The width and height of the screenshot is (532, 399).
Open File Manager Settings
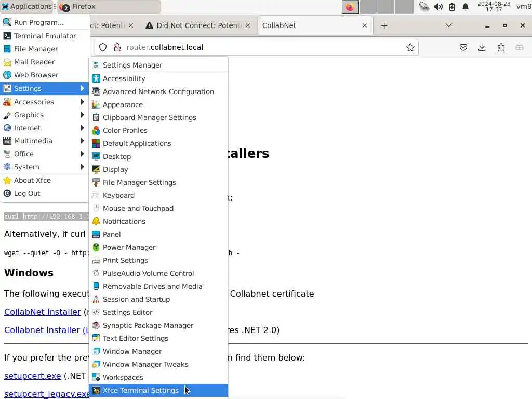pyautogui.click(x=158, y=182)
